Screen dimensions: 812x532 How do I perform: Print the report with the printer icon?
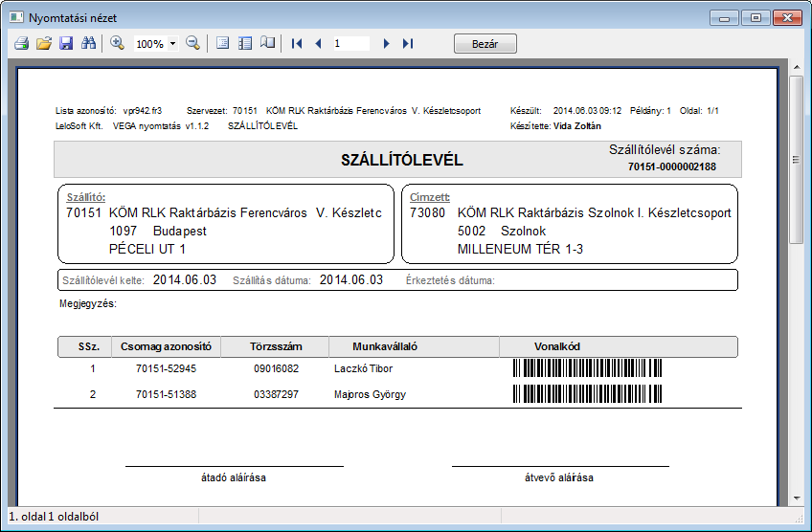pos(21,43)
